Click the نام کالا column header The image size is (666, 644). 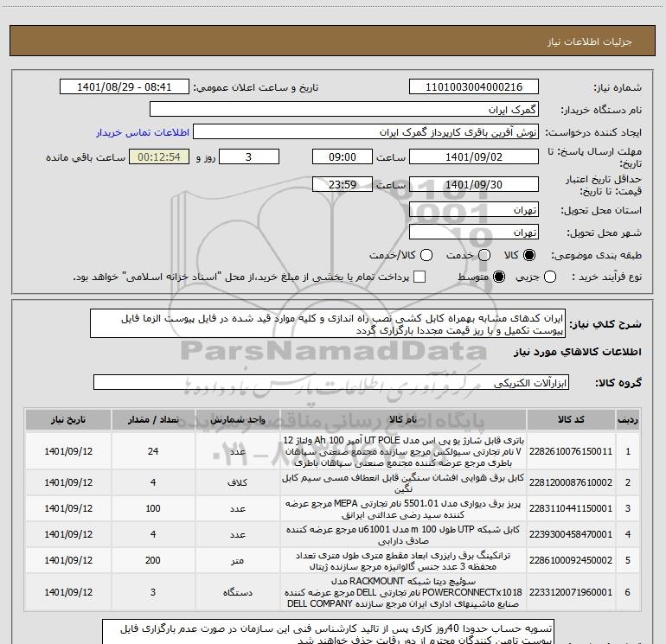click(403, 419)
